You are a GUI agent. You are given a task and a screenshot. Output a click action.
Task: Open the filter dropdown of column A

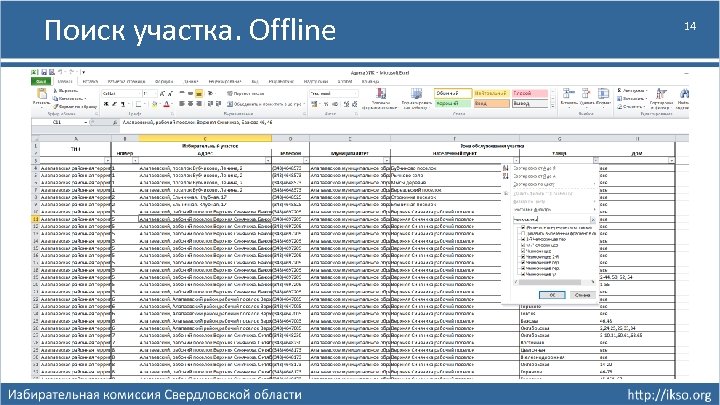[108, 160]
